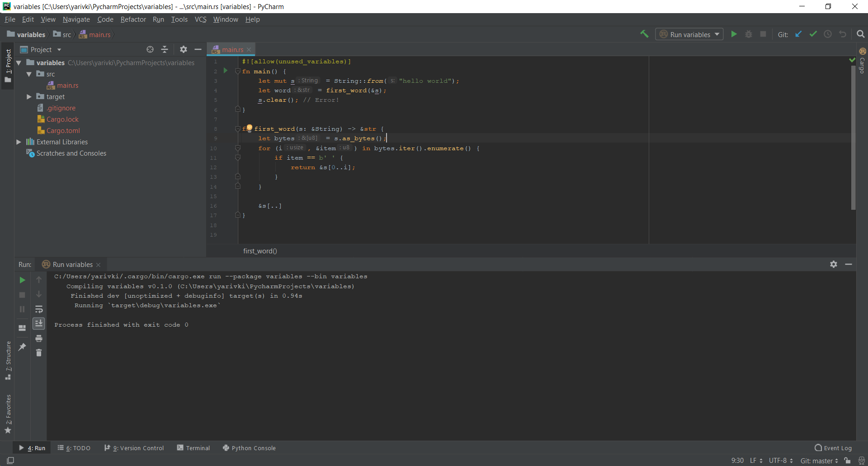Viewport: 868px width, 466px height.
Task: Open the Event Log
Action: pyautogui.click(x=837, y=448)
